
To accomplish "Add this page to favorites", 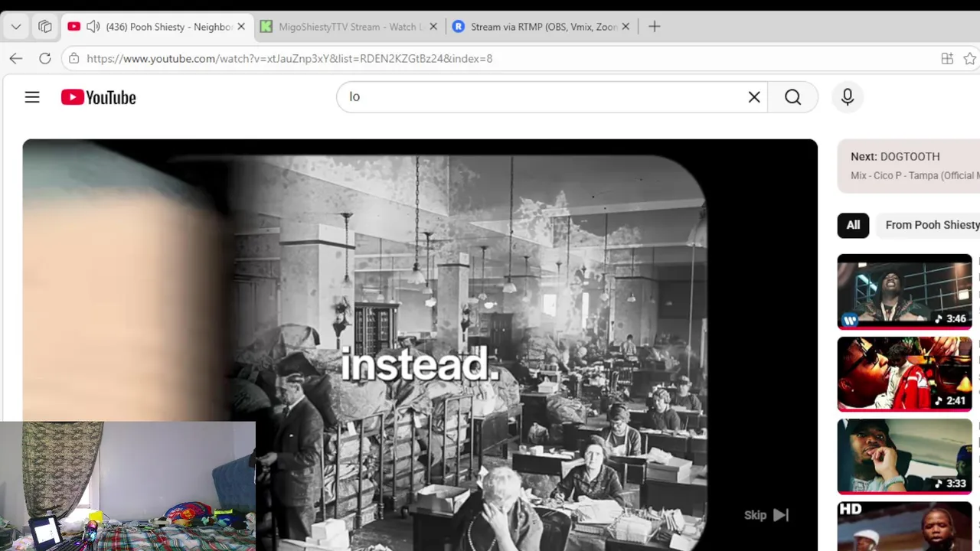I will pyautogui.click(x=970, y=58).
